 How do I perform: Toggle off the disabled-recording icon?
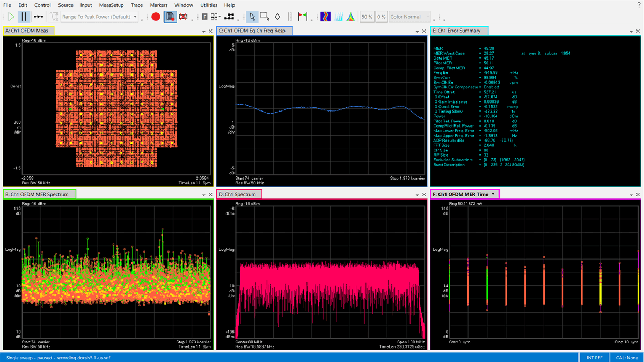(183, 16)
